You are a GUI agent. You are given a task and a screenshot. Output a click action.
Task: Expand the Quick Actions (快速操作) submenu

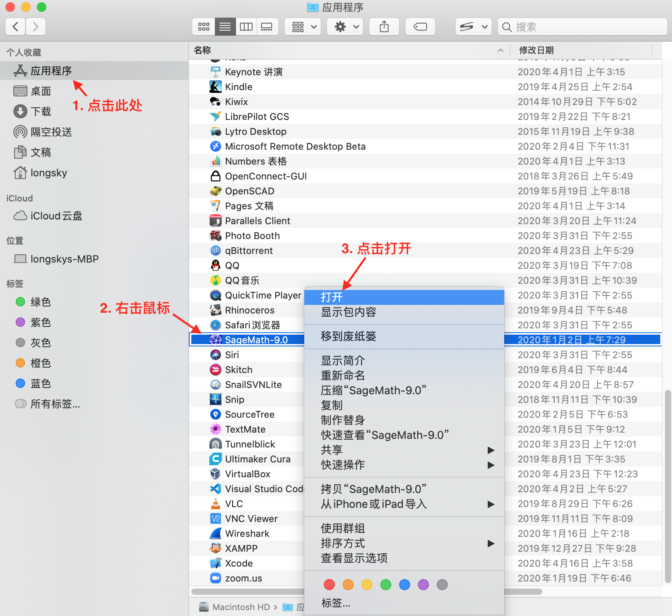tap(404, 465)
